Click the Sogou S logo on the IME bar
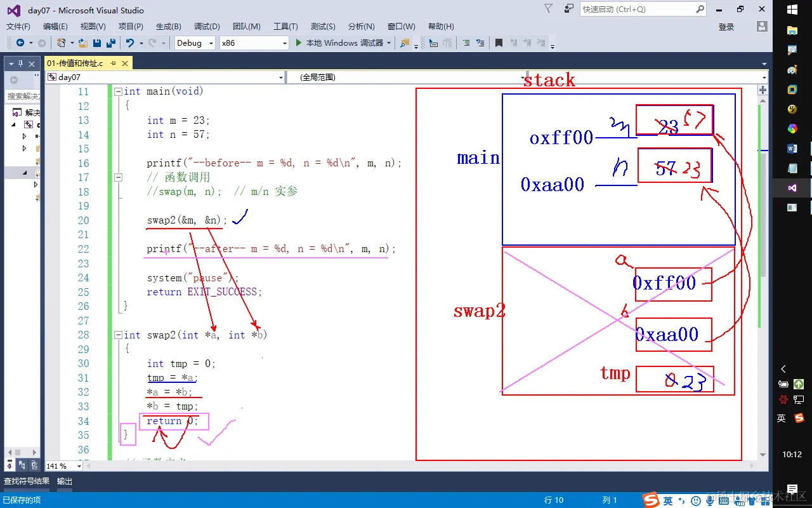 pos(651,500)
